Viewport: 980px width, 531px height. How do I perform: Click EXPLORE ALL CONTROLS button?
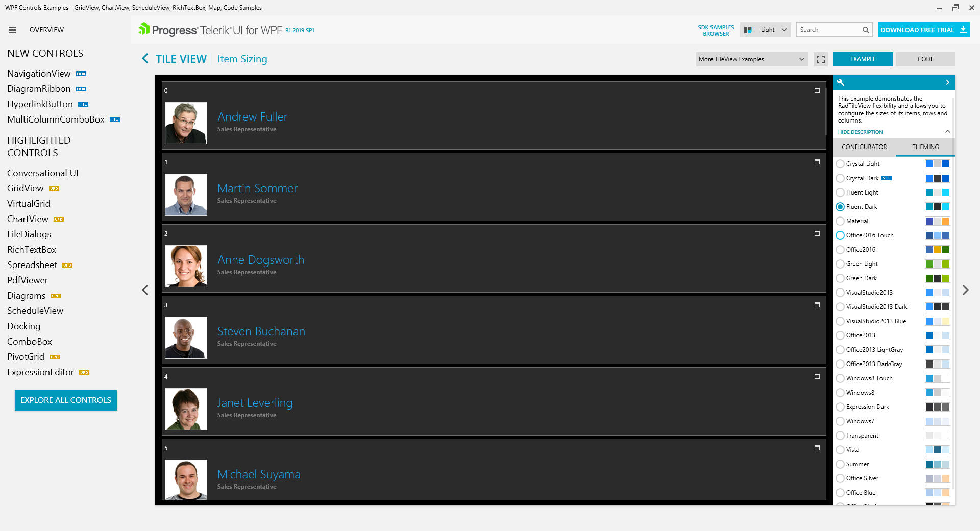[66, 400]
